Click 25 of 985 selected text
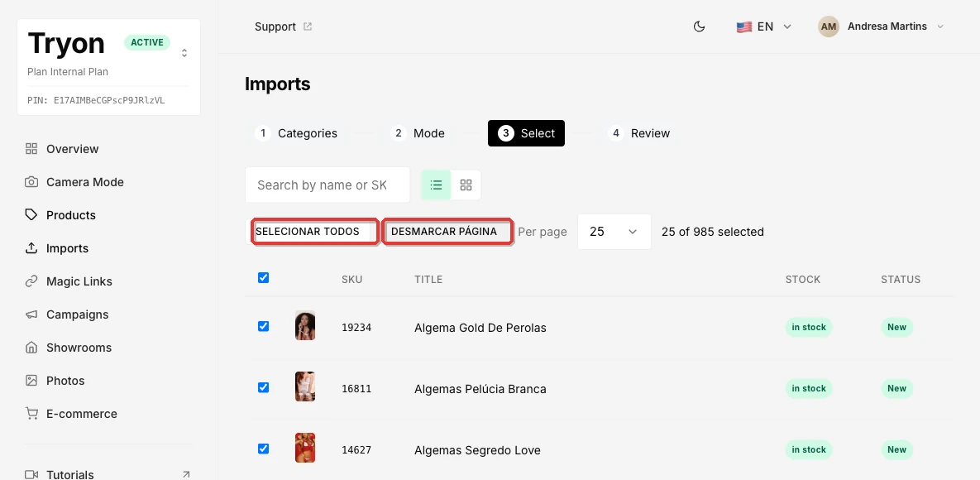The height and width of the screenshot is (480, 980). tap(713, 232)
